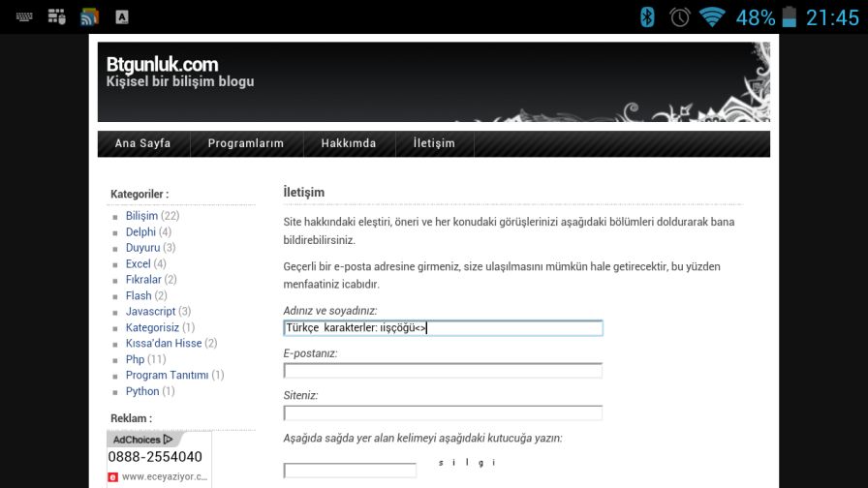The width and height of the screenshot is (868, 488).
Task: Tap the battery icon
Action: point(790,17)
